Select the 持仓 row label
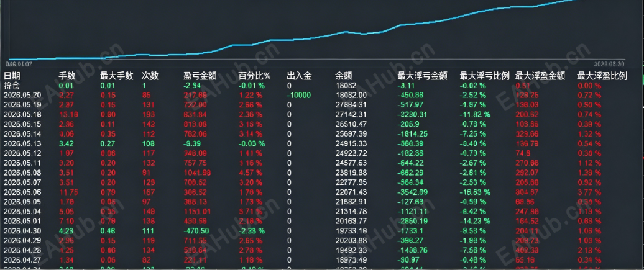Image resolution: width=644 pixels, height=270 pixels. (11, 86)
